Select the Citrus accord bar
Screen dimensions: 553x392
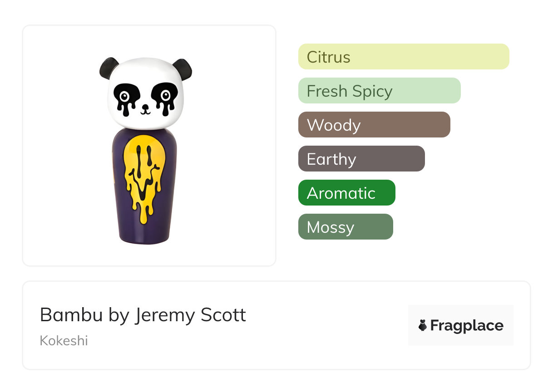coord(403,57)
